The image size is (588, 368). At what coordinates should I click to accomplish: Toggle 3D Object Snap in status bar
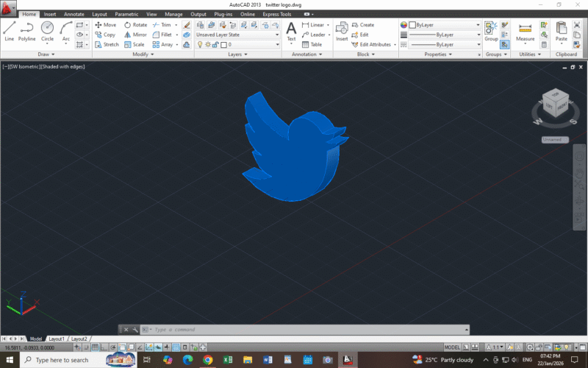click(x=132, y=347)
